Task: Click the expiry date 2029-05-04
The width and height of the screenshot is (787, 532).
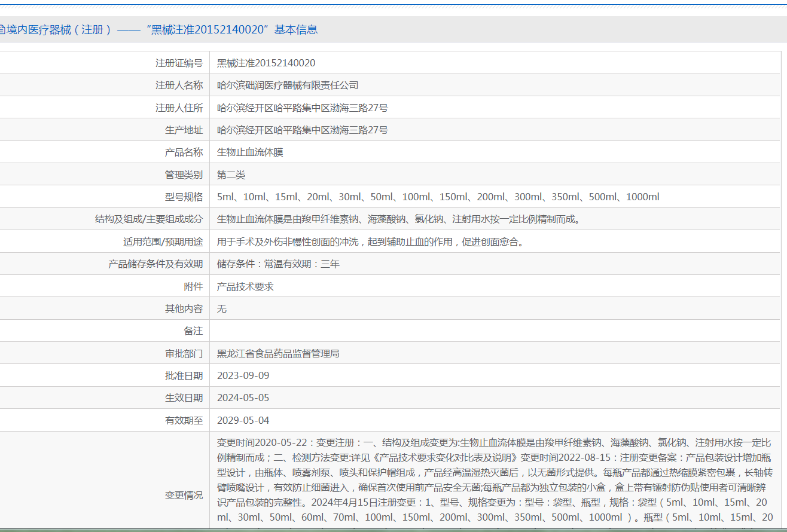Action: point(243,421)
